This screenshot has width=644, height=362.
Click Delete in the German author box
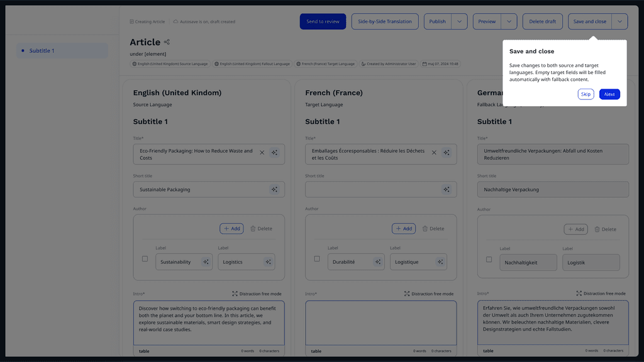(606, 229)
